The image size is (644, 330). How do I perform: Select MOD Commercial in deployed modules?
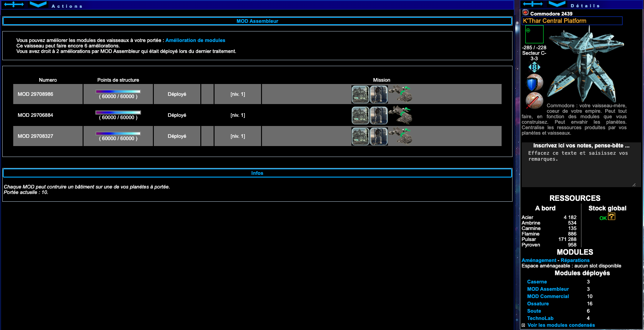[x=548, y=296]
